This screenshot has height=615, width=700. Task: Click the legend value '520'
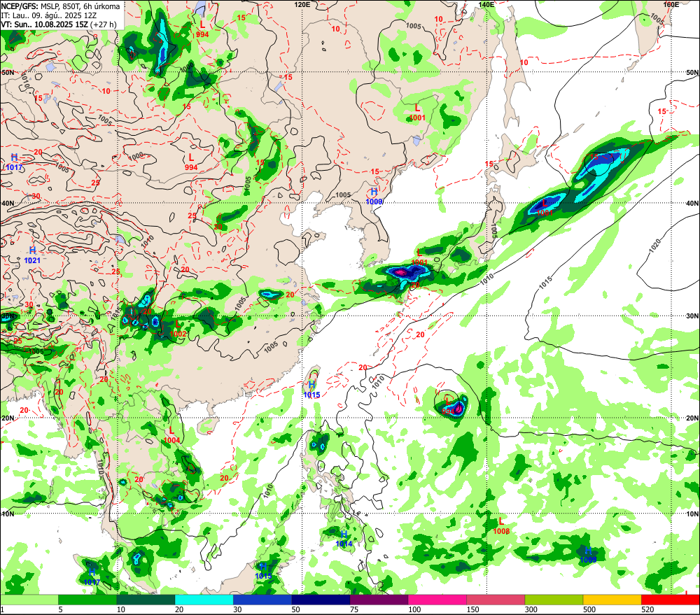(x=647, y=609)
